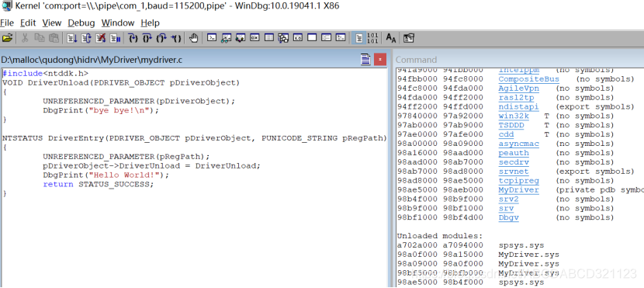
Task: Click the Step Into toolbar icon
Action: 133,38
